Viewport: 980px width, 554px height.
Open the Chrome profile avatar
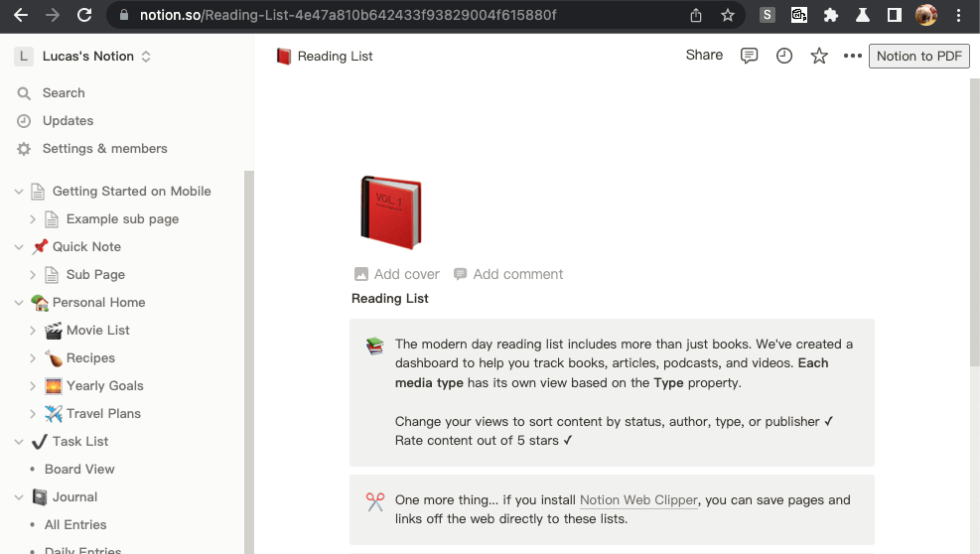tap(926, 15)
